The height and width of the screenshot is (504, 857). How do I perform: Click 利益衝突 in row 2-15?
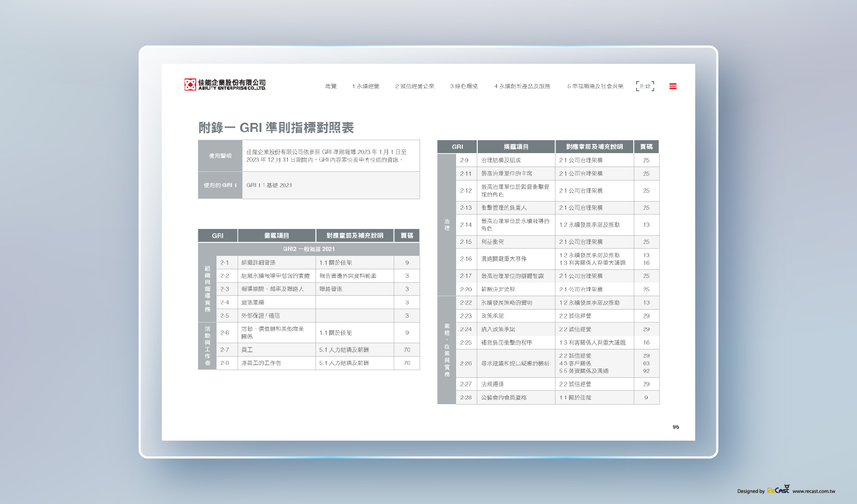[493, 242]
